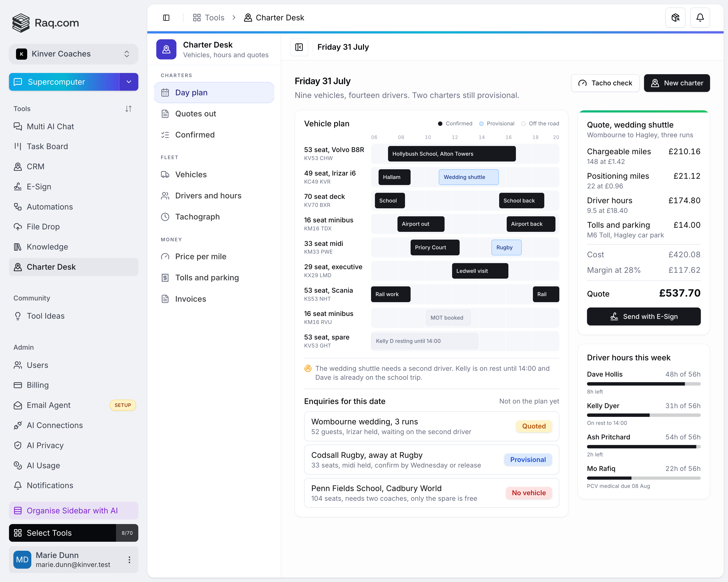Sort tools with the reorder arrows icon
The height and width of the screenshot is (582, 728).
pos(128,109)
